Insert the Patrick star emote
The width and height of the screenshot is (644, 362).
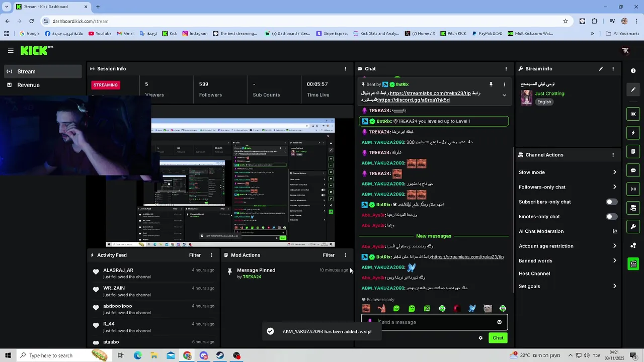pos(381,309)
